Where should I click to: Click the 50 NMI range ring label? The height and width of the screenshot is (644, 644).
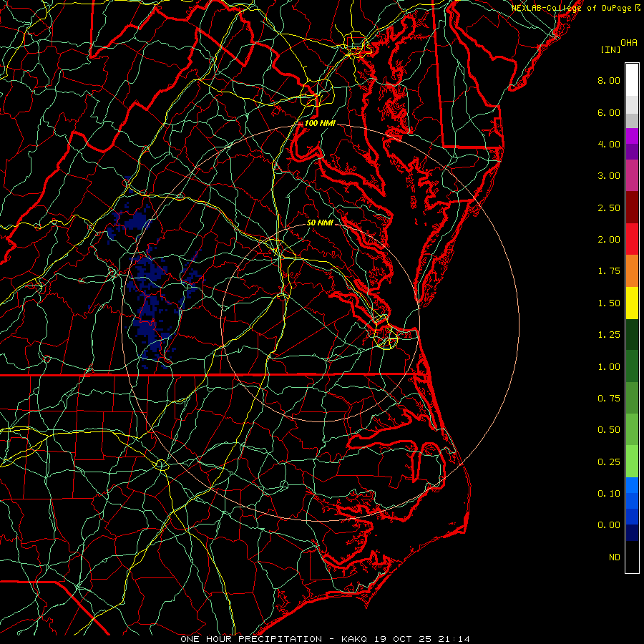click(x=320, y=223)
